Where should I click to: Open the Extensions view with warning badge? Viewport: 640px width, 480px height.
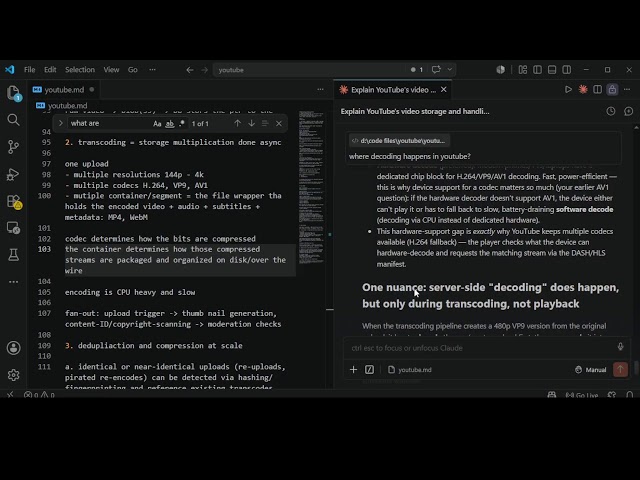pos(13,201)
